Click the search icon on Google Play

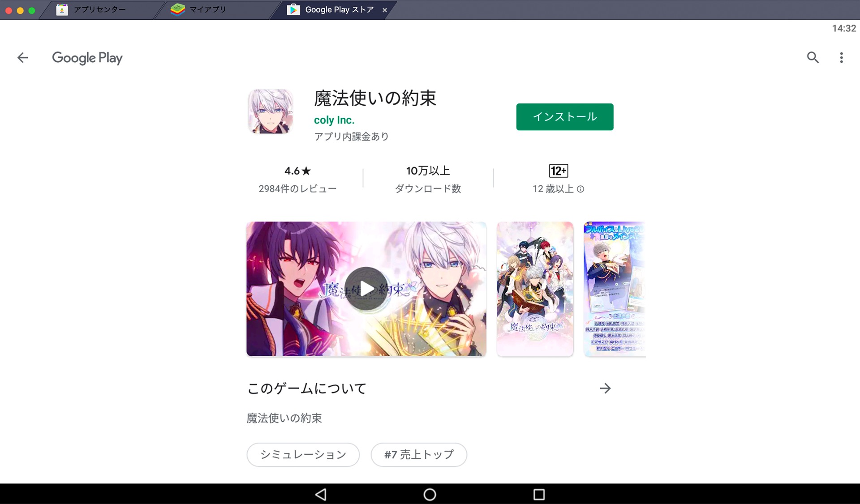[x=812, y=58]
